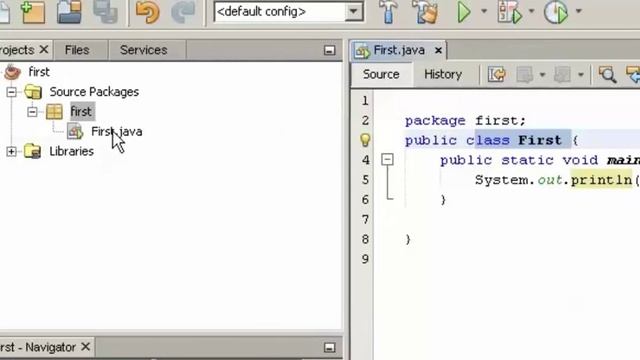This screenshot has height=360, width=640.
Task: Open the forward navigation dropdown arrow
Action: (x=580, y=75)
